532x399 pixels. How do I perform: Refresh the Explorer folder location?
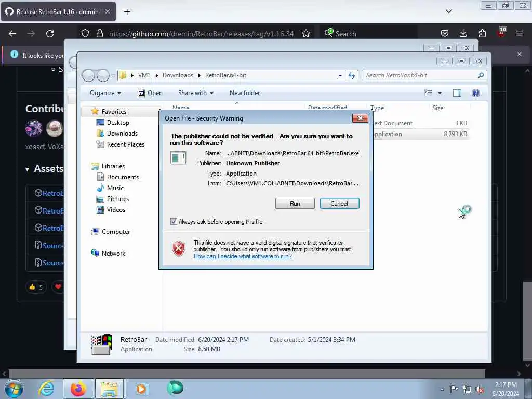(x=352, y=75)
